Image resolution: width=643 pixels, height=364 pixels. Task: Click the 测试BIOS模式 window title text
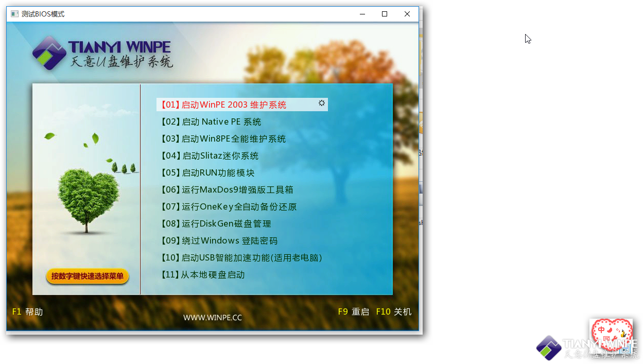[43, 14]
